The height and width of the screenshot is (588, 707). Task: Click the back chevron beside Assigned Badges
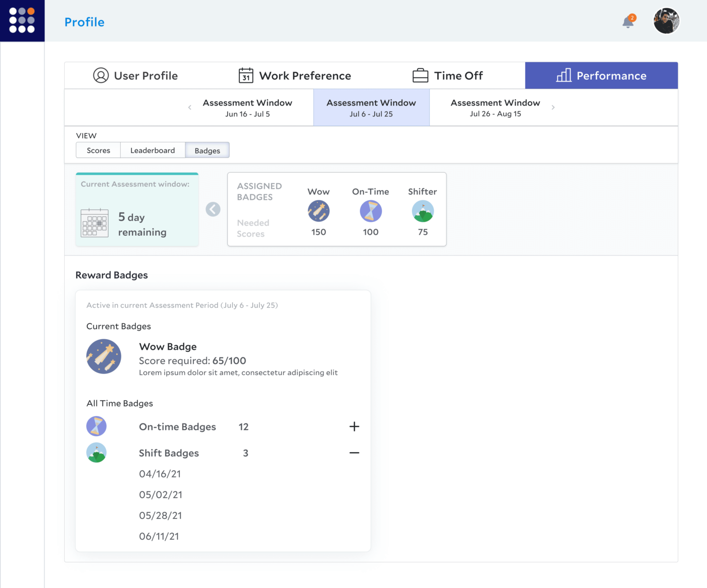pyautogui.click(x=213, y=209)
